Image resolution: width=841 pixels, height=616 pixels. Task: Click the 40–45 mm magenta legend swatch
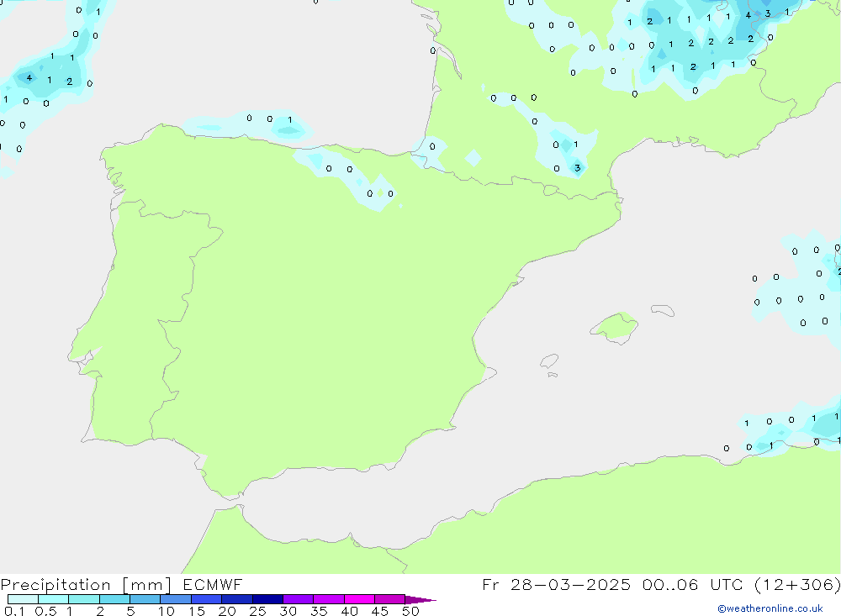coord(359,599)
